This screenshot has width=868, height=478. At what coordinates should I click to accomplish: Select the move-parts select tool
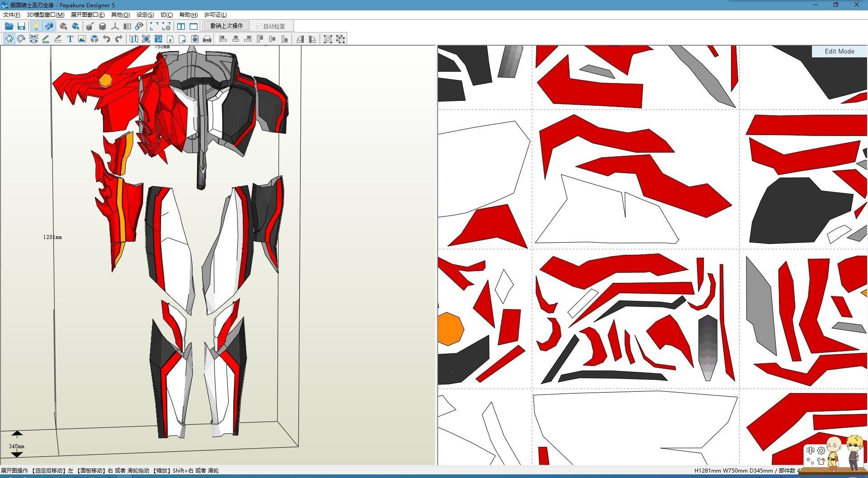pyautogui.click(x=9, y=39)
